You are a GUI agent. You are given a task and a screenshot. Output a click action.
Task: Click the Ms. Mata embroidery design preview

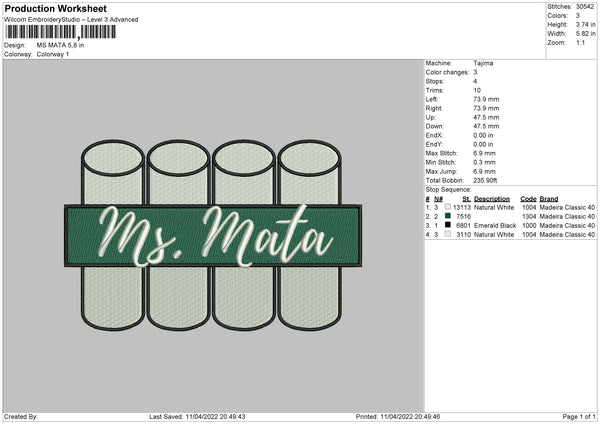[213, 235]
